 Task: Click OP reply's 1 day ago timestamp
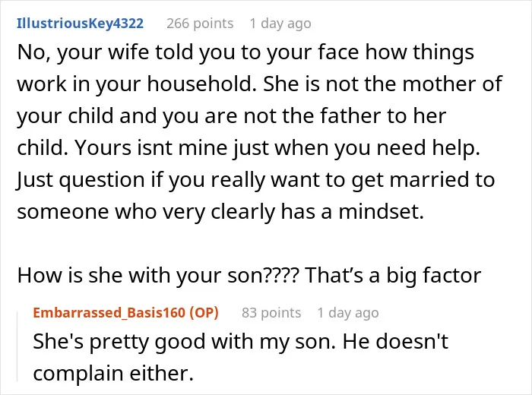pos(348,313)
